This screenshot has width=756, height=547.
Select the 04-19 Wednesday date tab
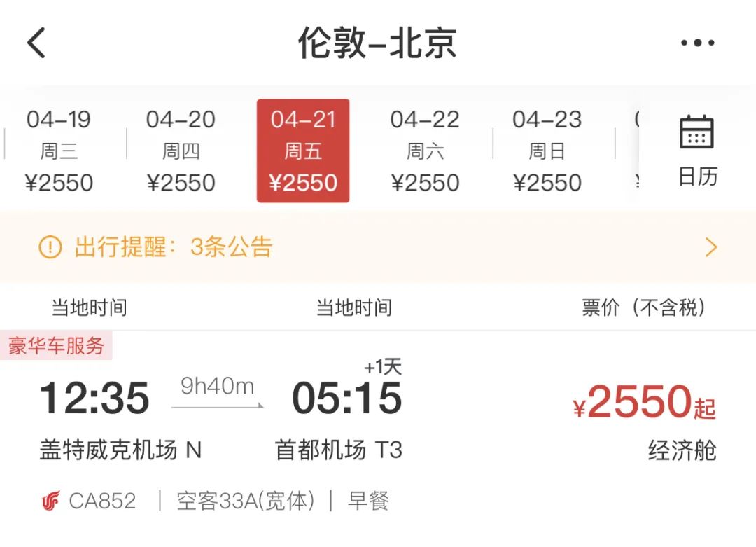59,150
